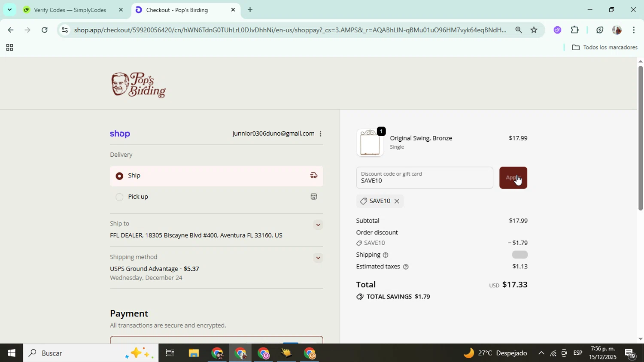This screenshot has width=644, height=362.
Task: Open the Windows Start menu
Action: [11, 353]
